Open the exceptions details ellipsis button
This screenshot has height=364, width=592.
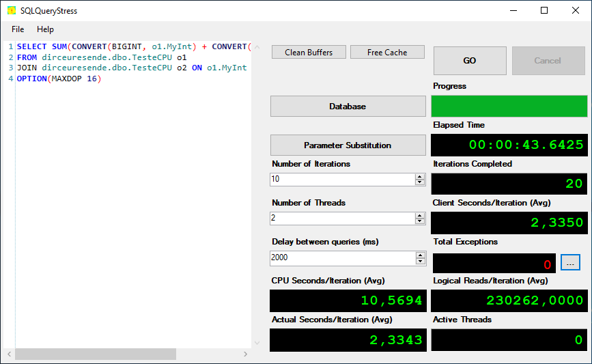pyautogui.click(x=570, y=262)
